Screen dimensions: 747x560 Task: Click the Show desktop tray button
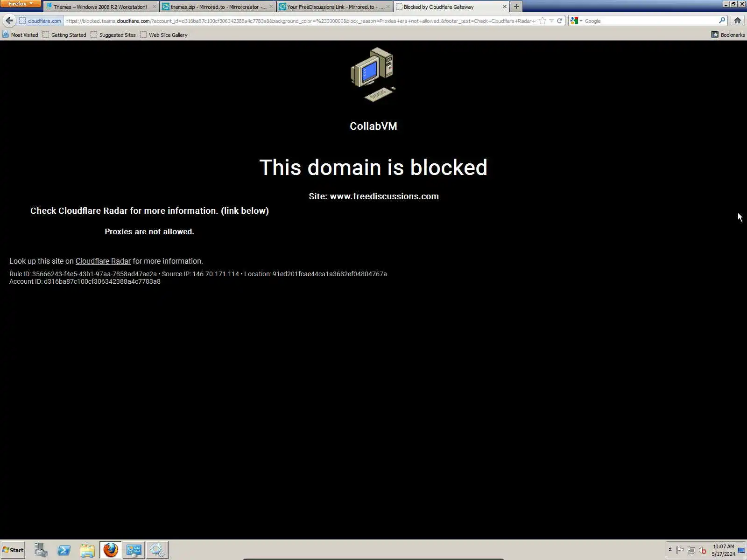click(742, 550)
